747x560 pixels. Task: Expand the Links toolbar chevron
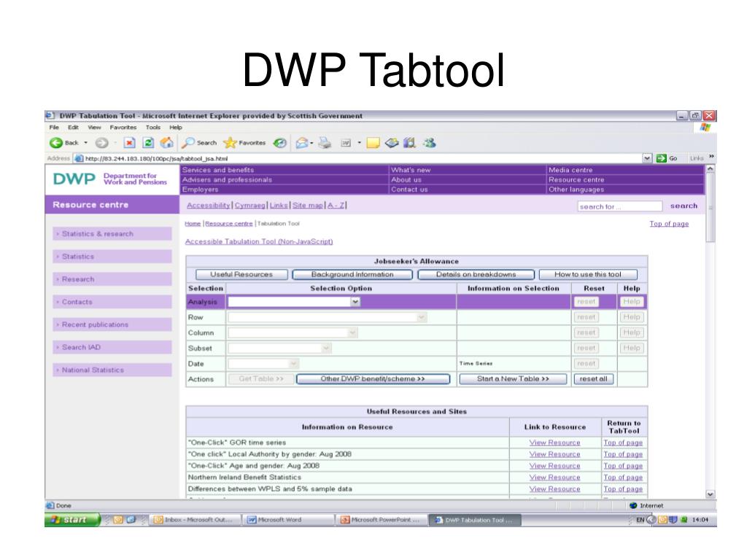[x=711, y=157]
